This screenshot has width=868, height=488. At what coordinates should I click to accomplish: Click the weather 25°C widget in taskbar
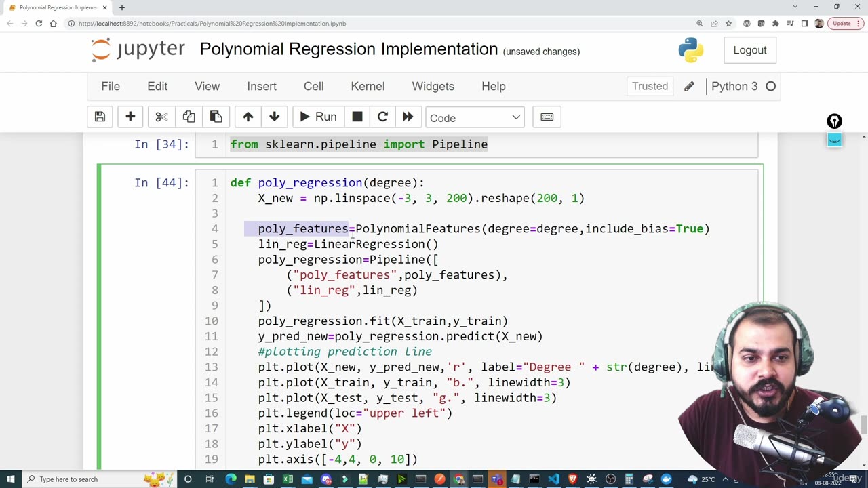702,479
